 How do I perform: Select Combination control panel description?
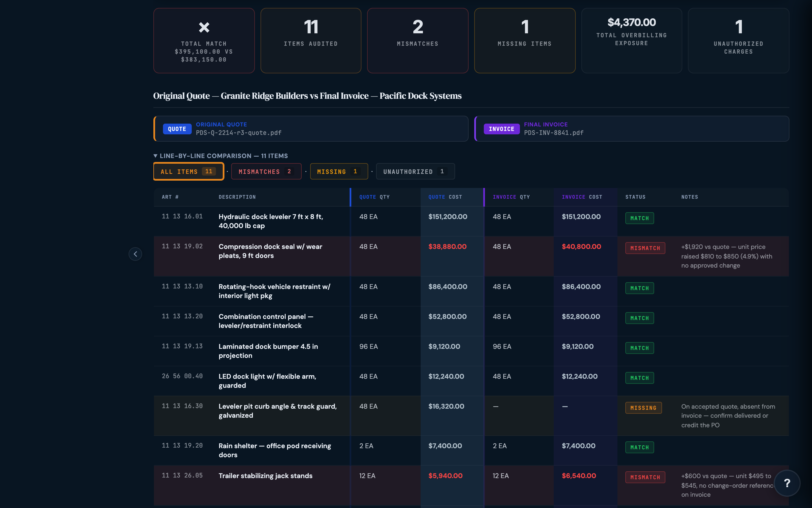point(266,321)
